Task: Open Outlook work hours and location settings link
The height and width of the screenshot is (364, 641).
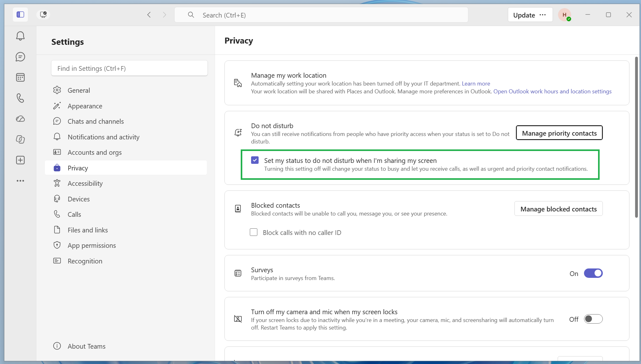Action: tap(552, 91)
